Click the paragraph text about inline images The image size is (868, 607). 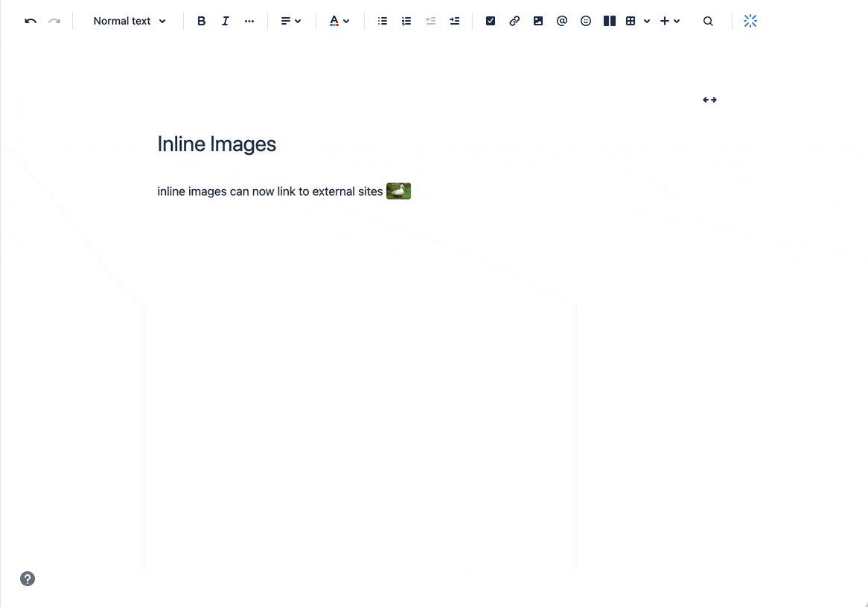point(270,191)
